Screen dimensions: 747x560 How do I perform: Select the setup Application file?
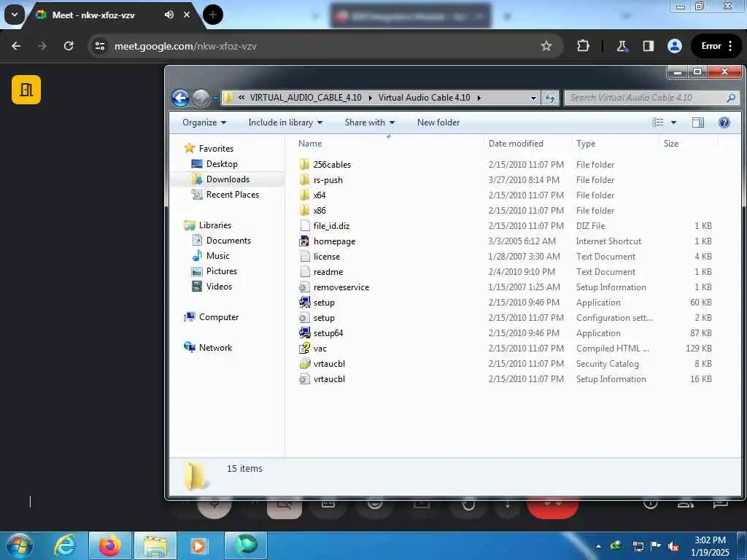[x=323, y=303]
